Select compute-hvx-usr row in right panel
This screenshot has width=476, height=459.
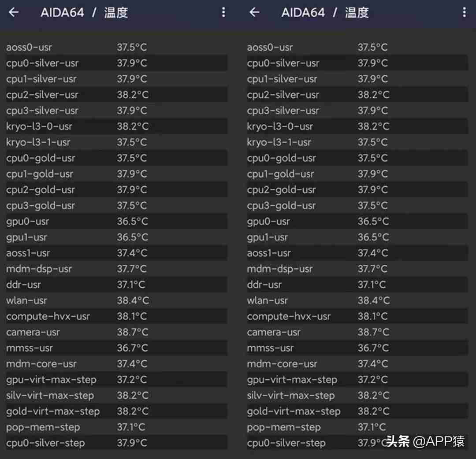[357, 316]
